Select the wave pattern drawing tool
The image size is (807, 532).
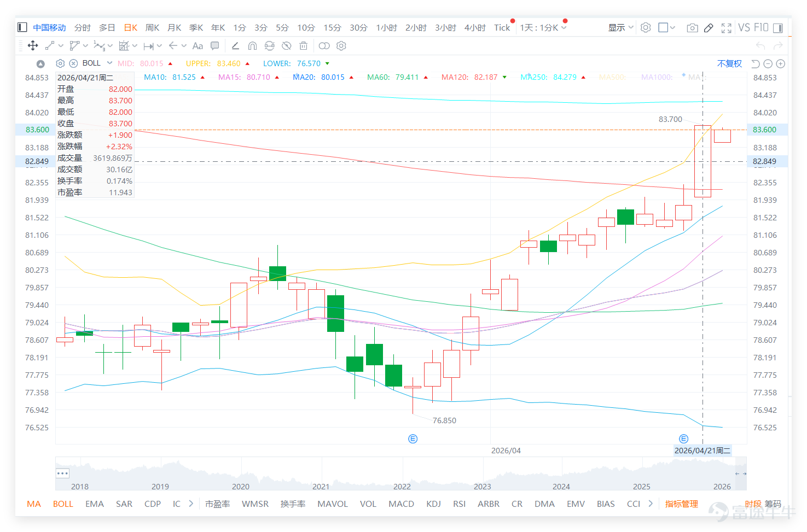coord(99,45)
